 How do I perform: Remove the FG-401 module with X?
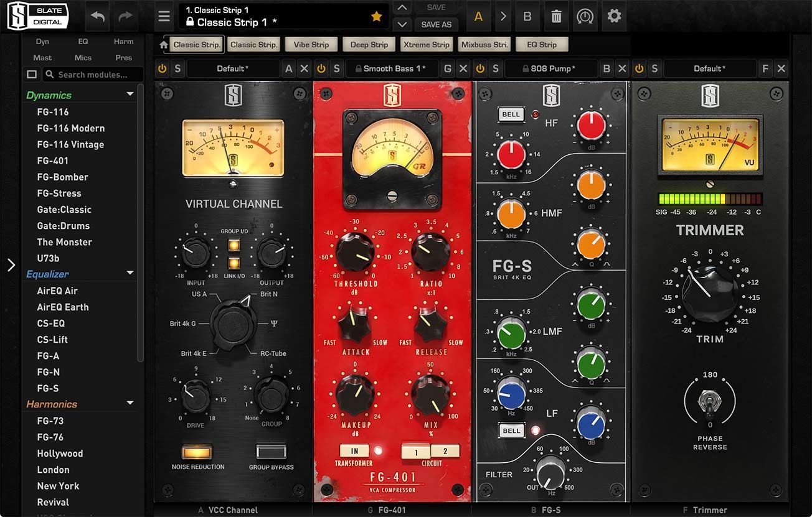coord(463,68)
